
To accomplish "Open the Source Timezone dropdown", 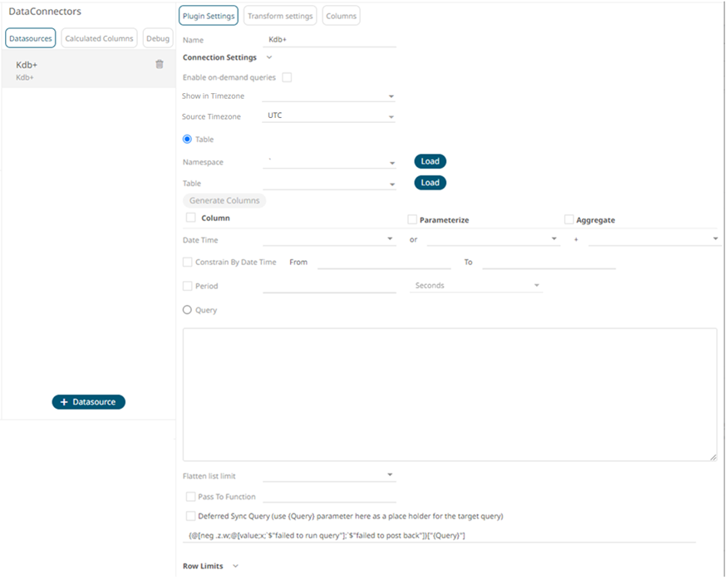I will tap(329, 116).
